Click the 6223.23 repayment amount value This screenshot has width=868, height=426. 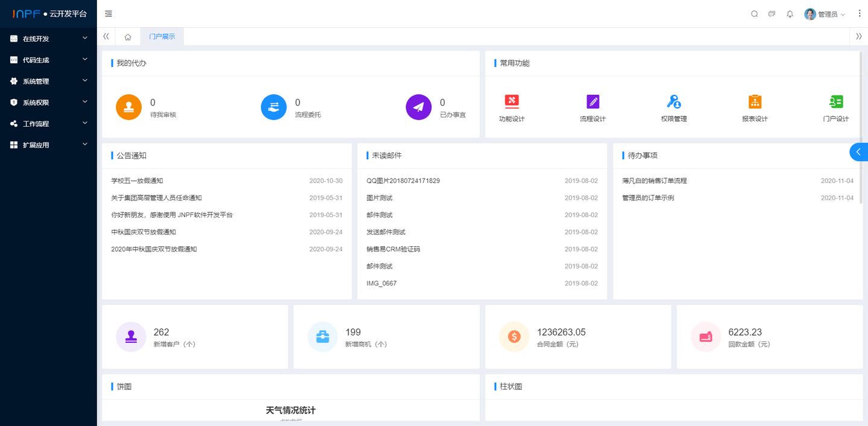(745, 332)
